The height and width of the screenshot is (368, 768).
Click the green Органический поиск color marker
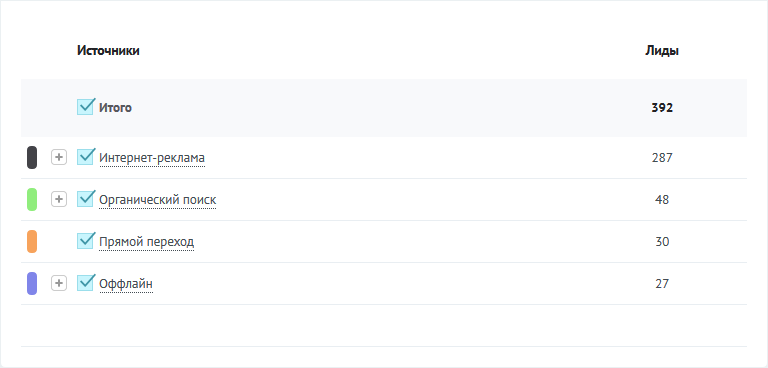coord(32,199)
